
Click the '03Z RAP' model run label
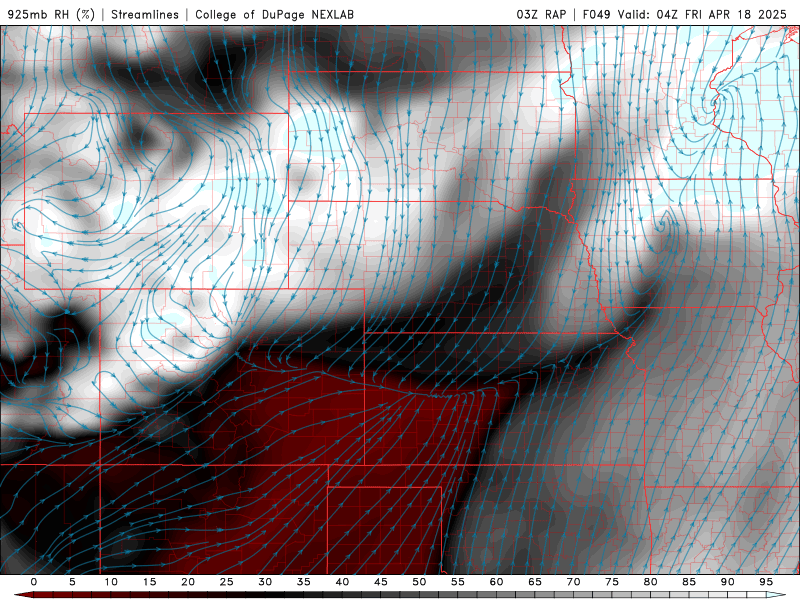click(x=541, y=14)
